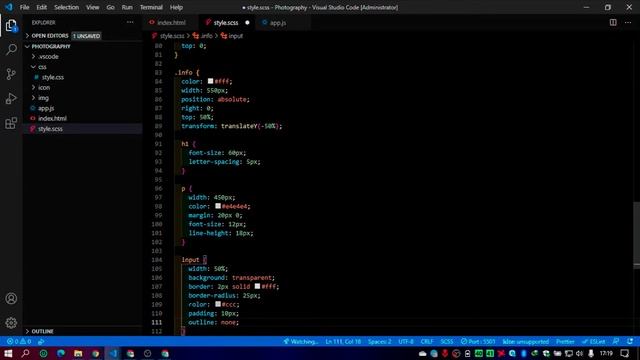Open the Selection menu
Screen dimensions: 640x360
67,7
